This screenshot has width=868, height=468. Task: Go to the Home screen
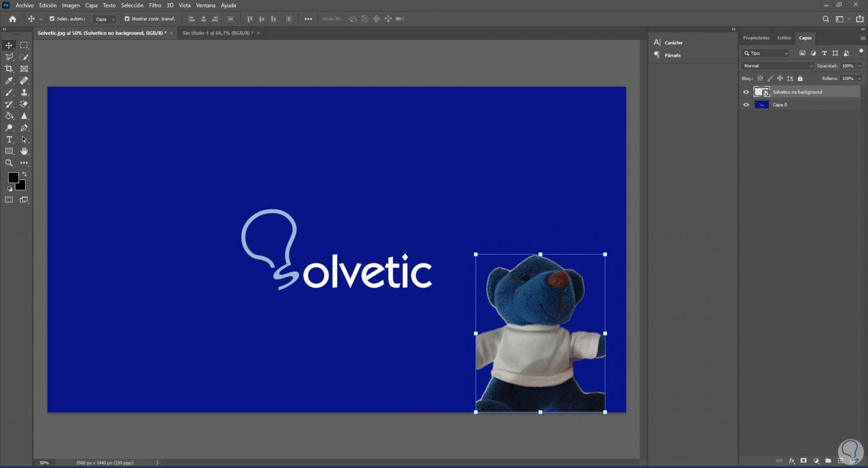click(x=13, y=19)
